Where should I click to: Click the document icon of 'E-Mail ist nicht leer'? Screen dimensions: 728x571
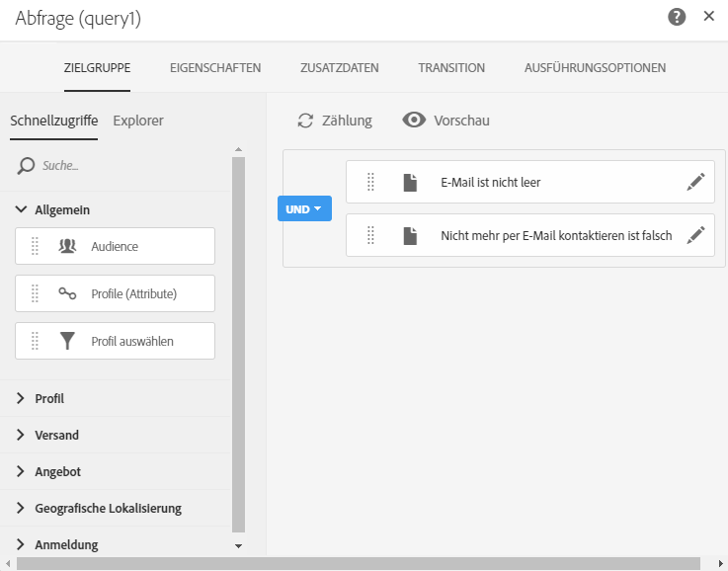pyautogui.click(x=410, y=182)
